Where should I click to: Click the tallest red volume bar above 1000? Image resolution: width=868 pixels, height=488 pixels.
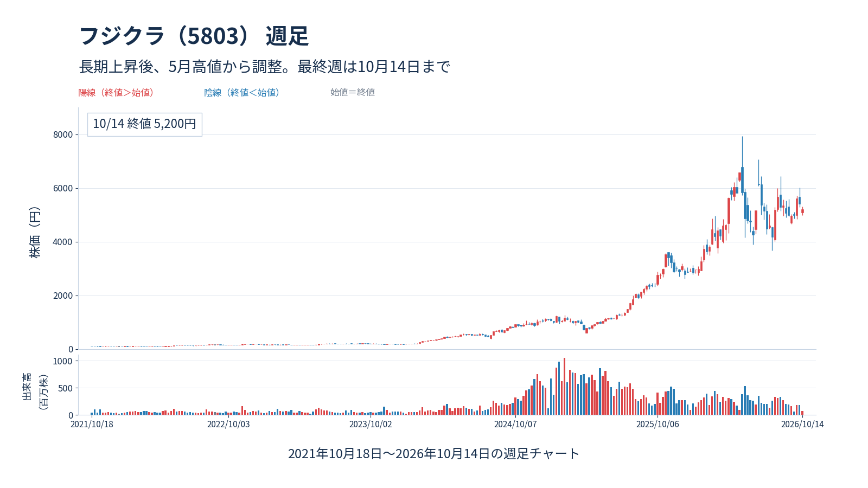(564, 387)
